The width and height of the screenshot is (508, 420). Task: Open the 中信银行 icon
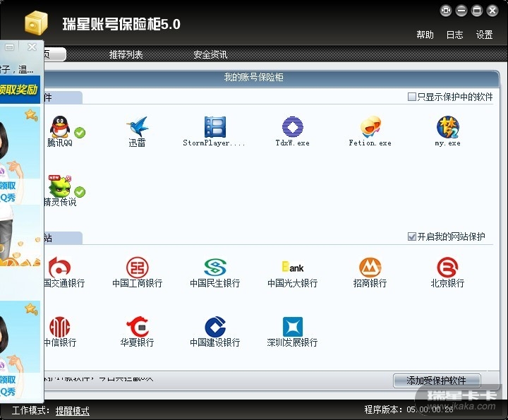59,327
